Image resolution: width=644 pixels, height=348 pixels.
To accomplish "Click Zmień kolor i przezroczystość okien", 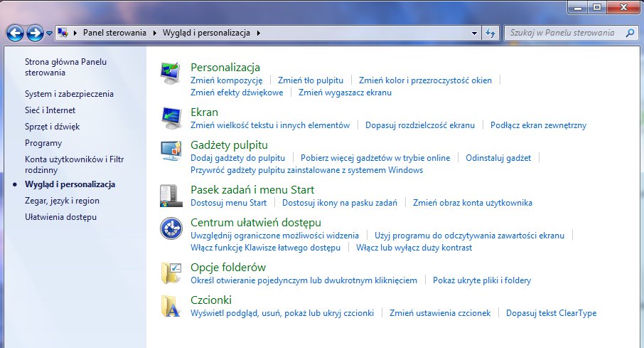I will coord(425,80).
